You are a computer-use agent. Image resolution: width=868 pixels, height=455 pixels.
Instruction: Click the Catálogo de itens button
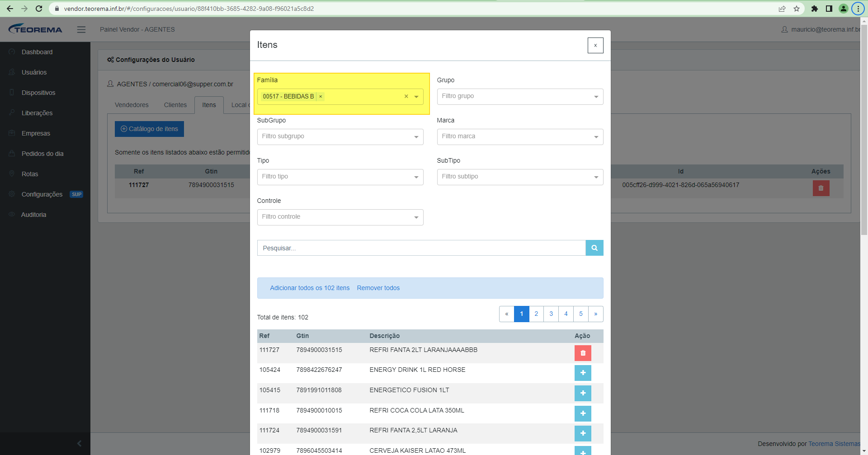click(149, 129)
